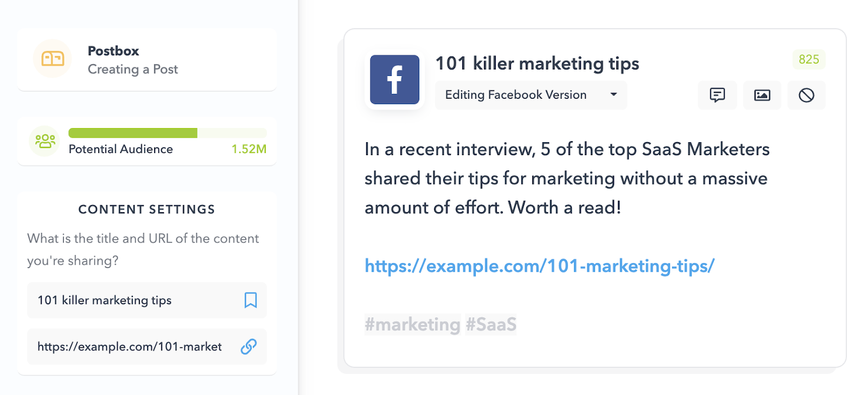Click the content URL input field
This screenshot has width=868, height=395.
point(130,347)
